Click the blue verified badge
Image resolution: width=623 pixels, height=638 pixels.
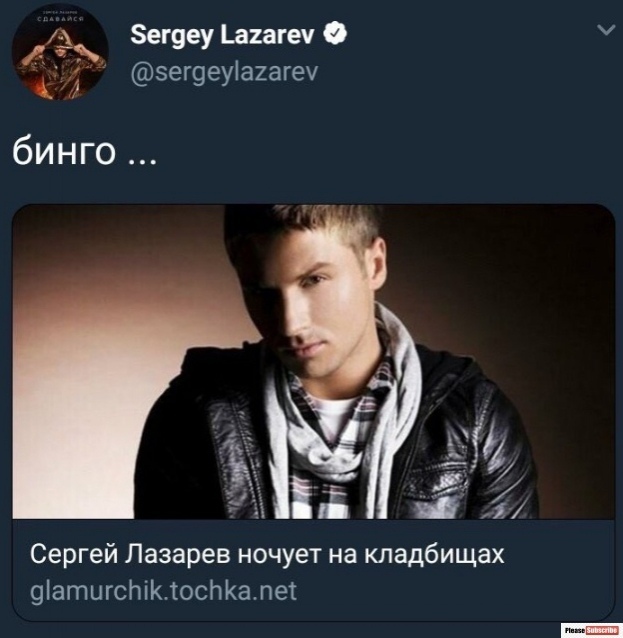pos(335,33)
